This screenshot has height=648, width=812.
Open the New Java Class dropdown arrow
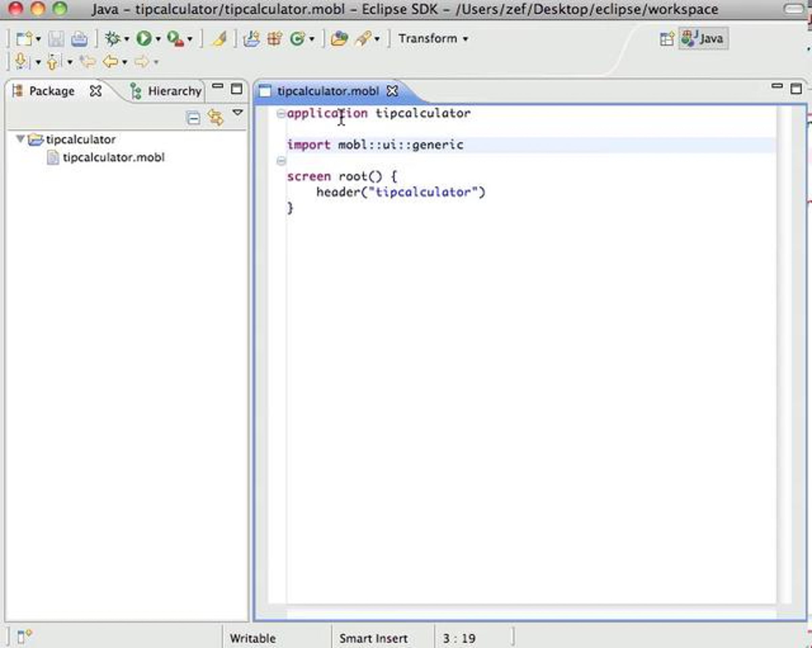click(312, 39)
